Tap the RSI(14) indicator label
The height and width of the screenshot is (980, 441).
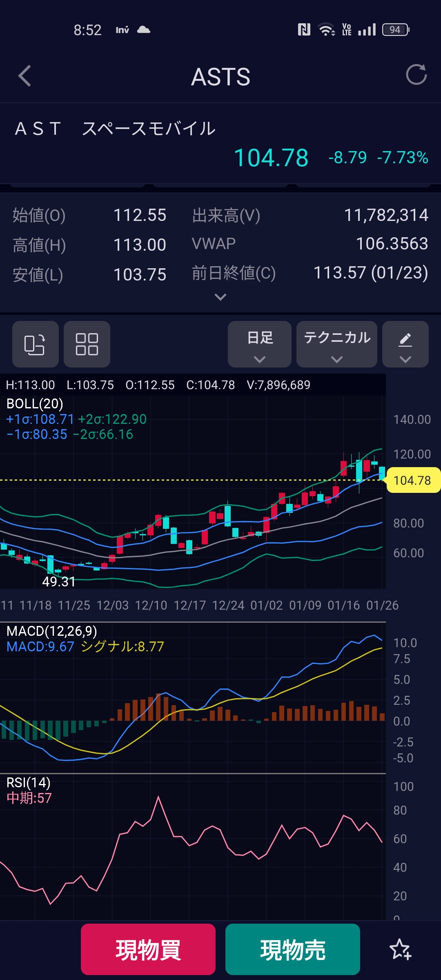click(x=29, y=782)
